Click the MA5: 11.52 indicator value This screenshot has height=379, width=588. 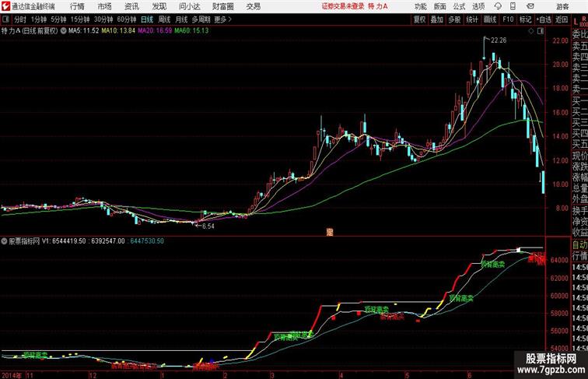[83, 31]
